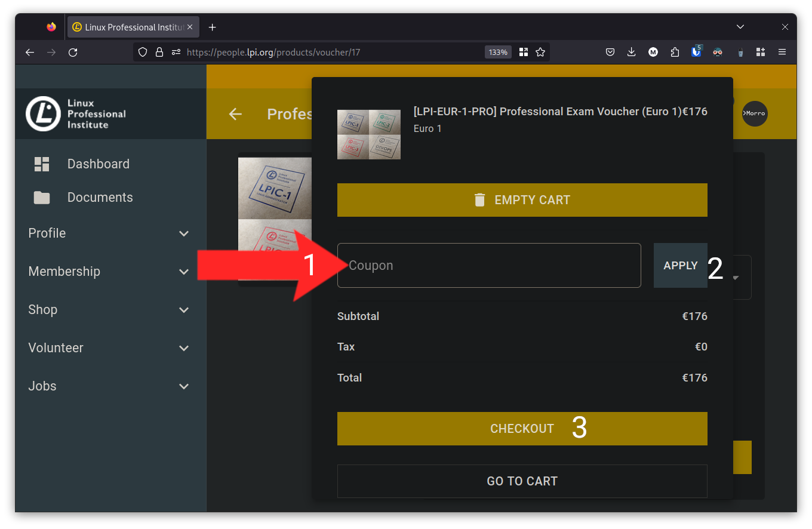Click the Dashboard menu label

click(x=99, y=164)
